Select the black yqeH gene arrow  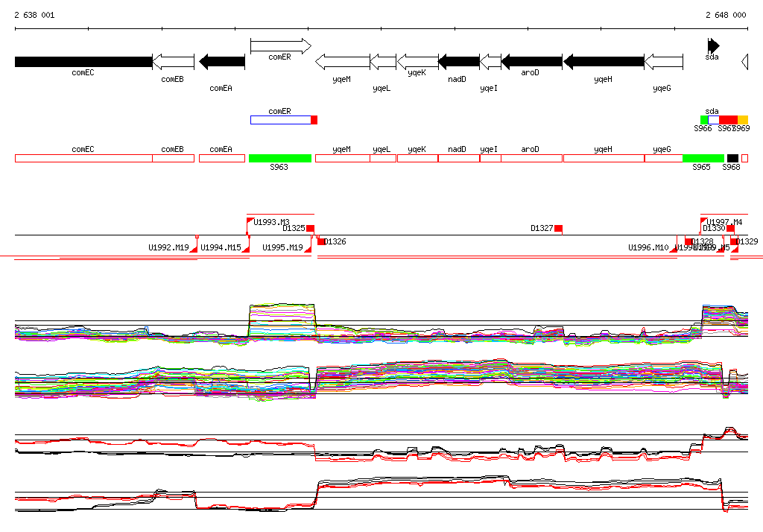604,62
